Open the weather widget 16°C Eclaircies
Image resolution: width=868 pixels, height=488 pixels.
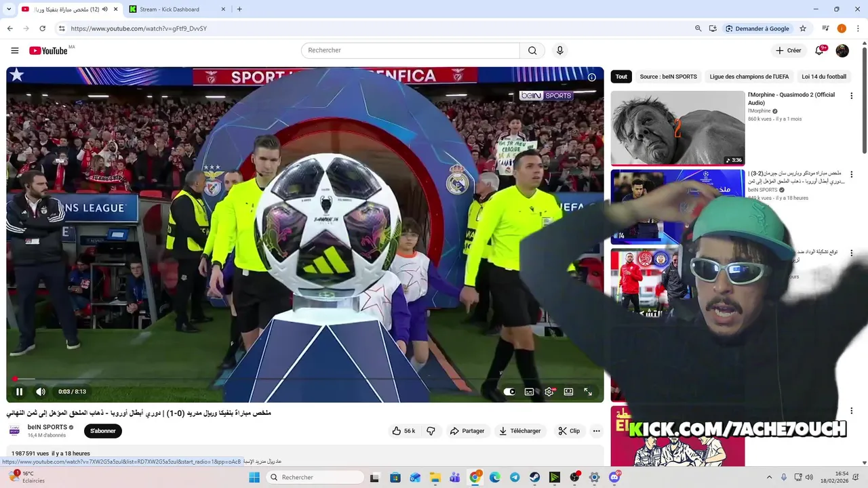pyautogui.click(x=26, y=477)
